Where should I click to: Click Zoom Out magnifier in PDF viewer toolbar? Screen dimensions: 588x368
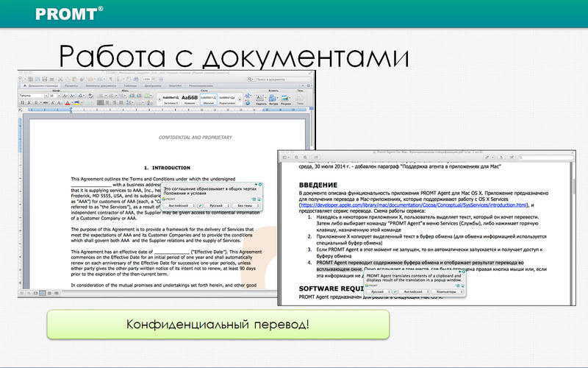pos(297,158)
